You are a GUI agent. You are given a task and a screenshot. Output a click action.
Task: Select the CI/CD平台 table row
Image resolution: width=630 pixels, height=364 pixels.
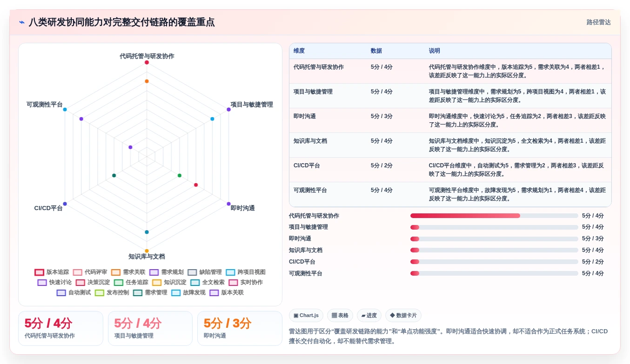[x=450, y=170]
